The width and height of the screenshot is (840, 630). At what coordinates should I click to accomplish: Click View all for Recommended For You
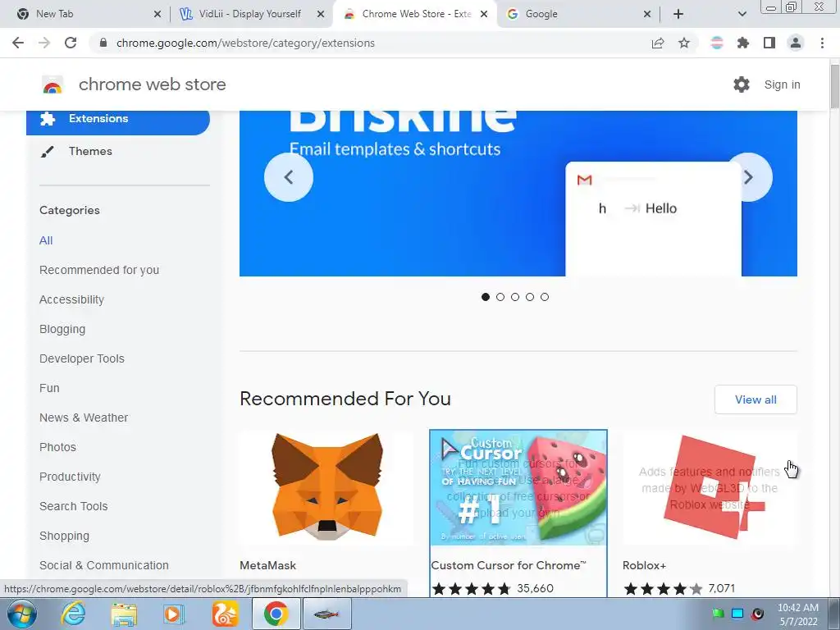coord(756,399)
